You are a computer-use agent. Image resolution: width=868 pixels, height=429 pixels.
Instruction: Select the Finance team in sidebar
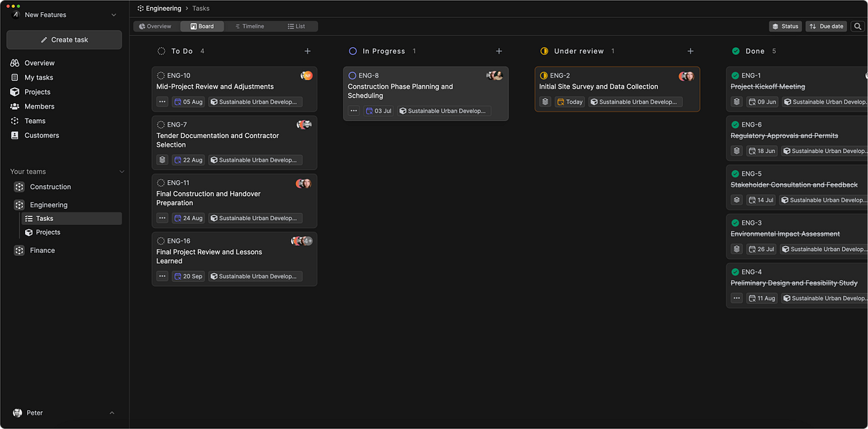(x=42, y=250)
